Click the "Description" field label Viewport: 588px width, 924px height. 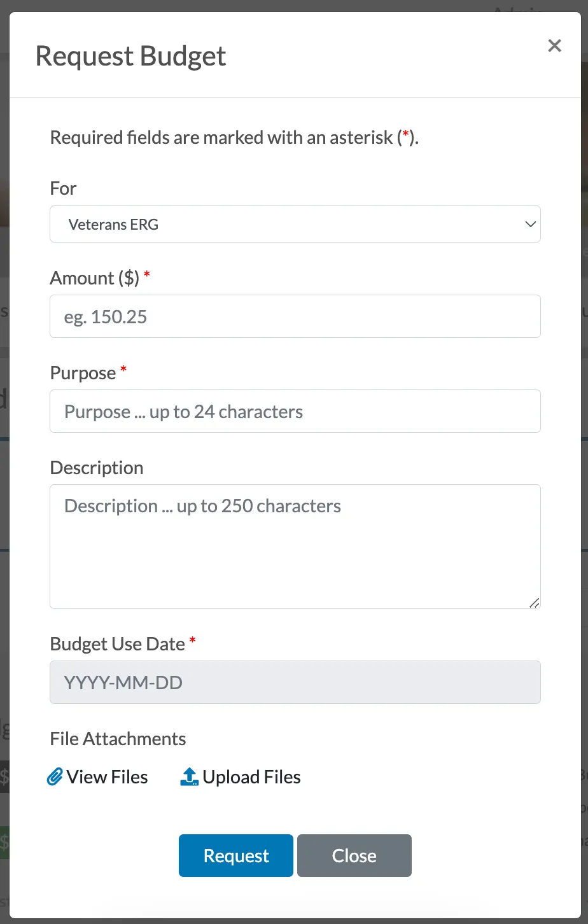(97, 468)
